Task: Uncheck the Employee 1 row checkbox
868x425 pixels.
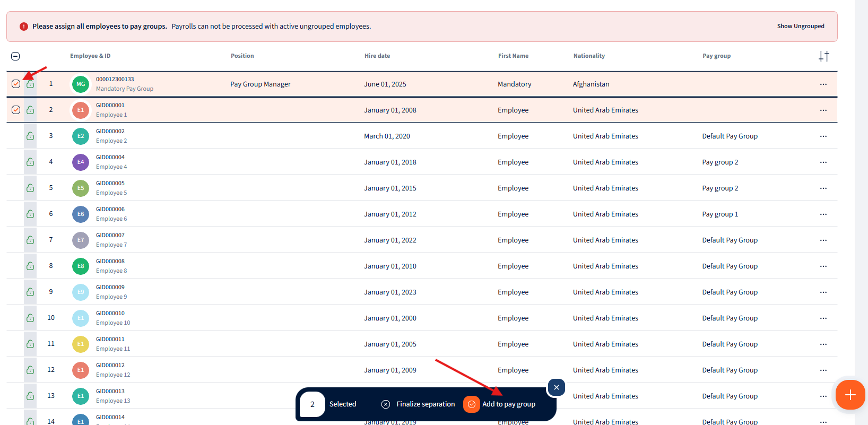Action: pos(16,110)
